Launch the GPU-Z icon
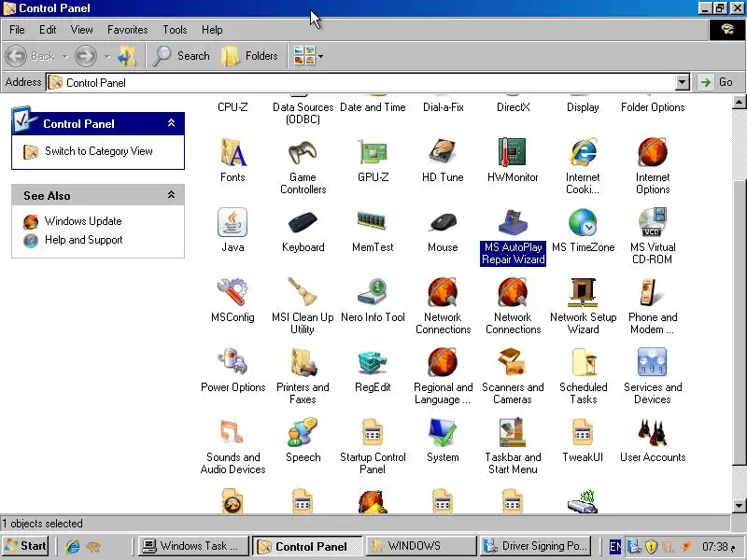Image resolution: width=747 pixels, height=560 pixels. point(373,152)
